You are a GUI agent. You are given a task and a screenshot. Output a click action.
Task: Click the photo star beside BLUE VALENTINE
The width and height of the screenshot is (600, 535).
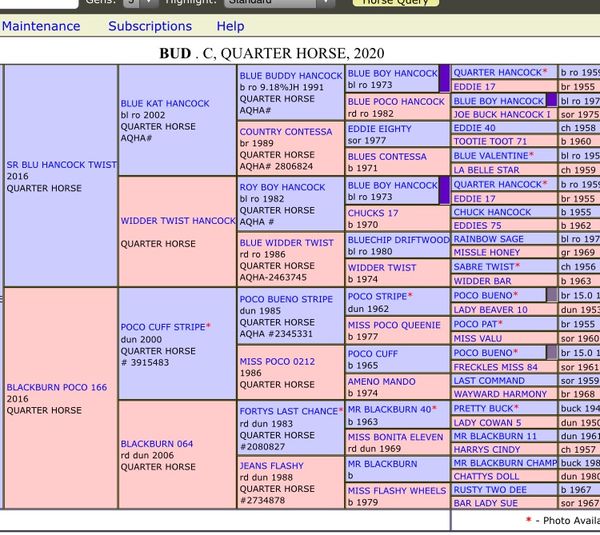pyautogui.click(x=532, y=155)
